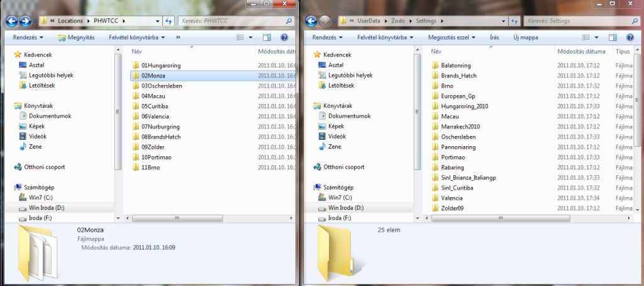Click the Új mappa button
644x286 pixels.
tap(525, 37)
